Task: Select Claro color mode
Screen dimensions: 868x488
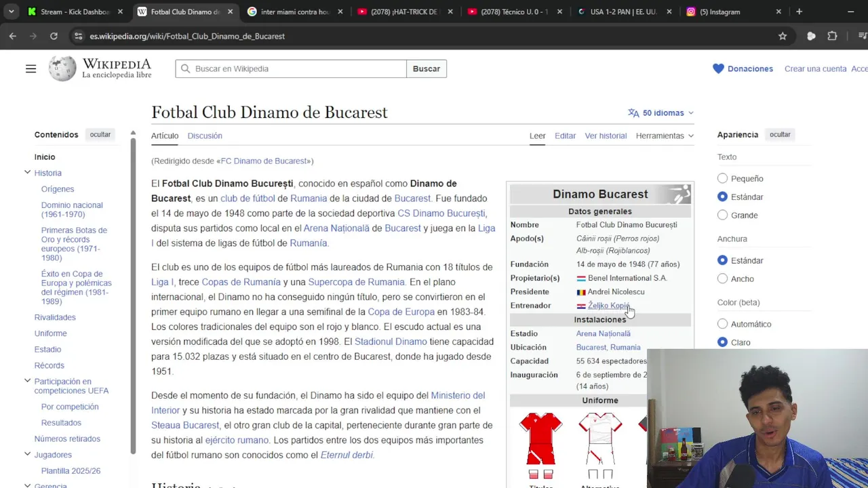Action: coord(722,342)
